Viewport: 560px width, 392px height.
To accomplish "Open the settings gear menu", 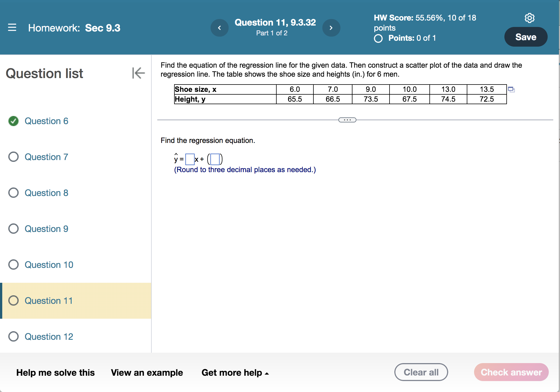I will (529, 18).
